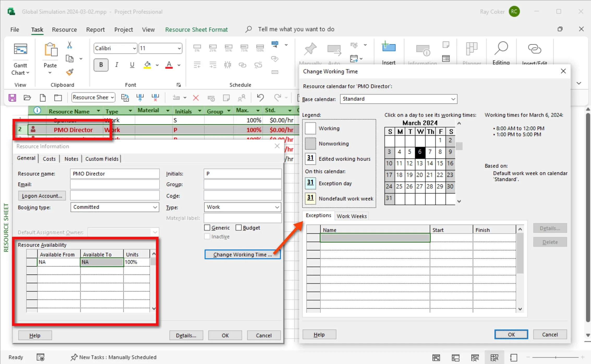Click the Change Working Time button
The image size is (591, 364).
point(243,254)
